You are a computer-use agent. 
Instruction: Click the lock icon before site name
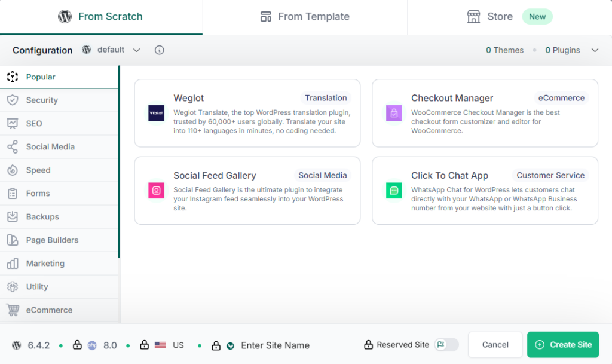(216, 345)
